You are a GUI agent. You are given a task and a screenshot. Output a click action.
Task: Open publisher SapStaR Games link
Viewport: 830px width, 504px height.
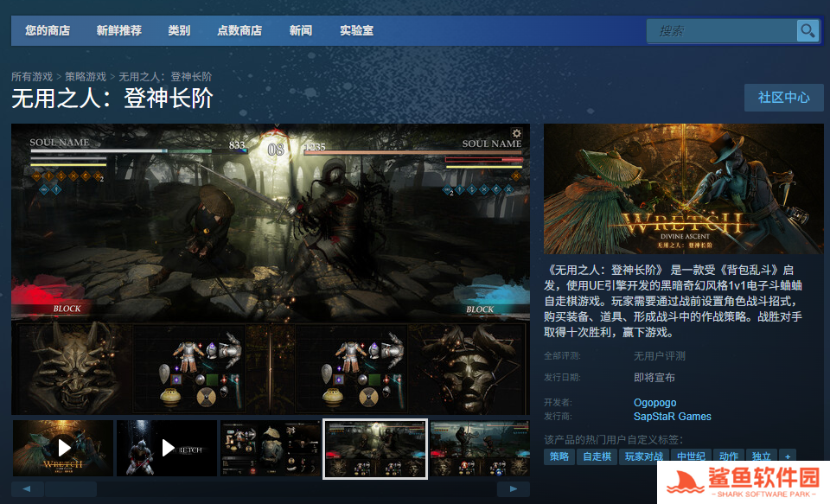click(672, 417)
